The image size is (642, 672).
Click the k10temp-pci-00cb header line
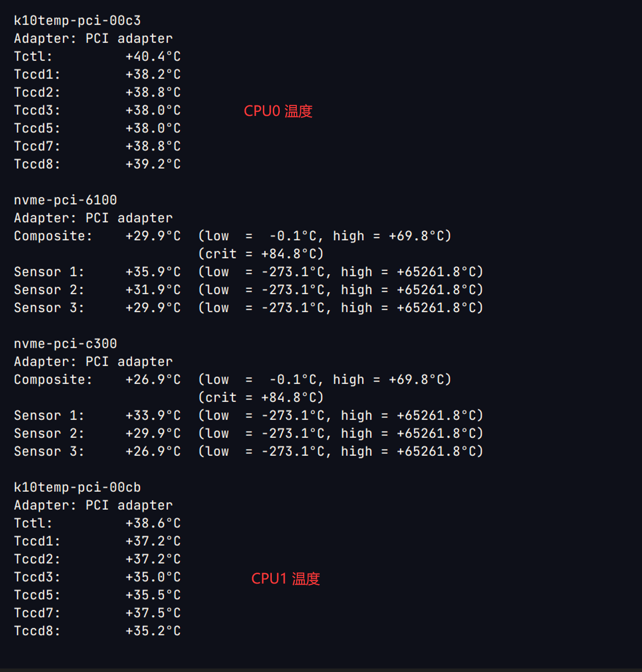point(77,487)
